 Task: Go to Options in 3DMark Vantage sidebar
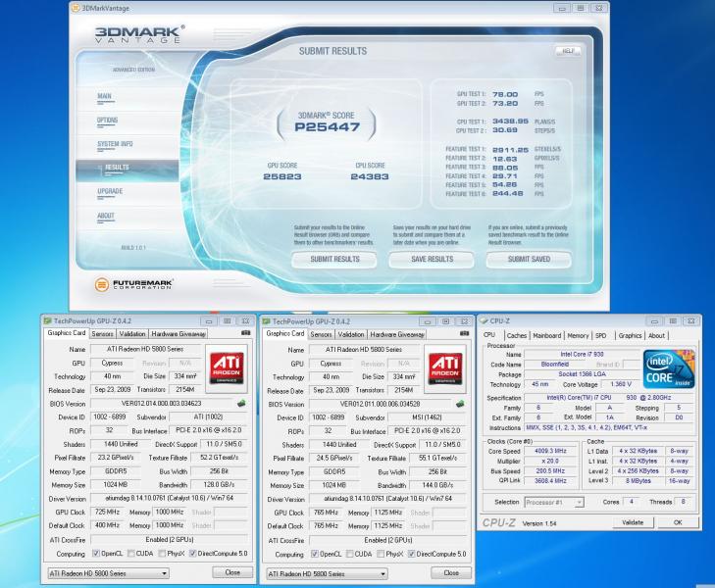tap(108, 121)
